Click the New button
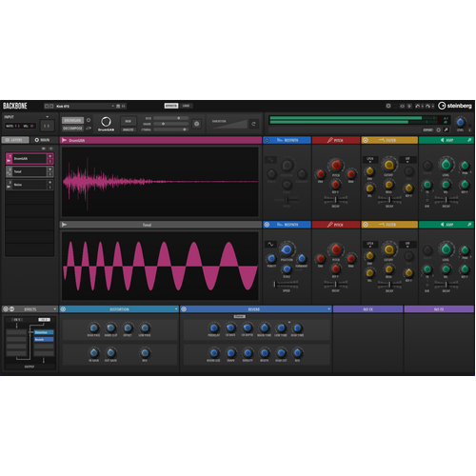This screenshot has height=476, width=476. click(129, 121)
